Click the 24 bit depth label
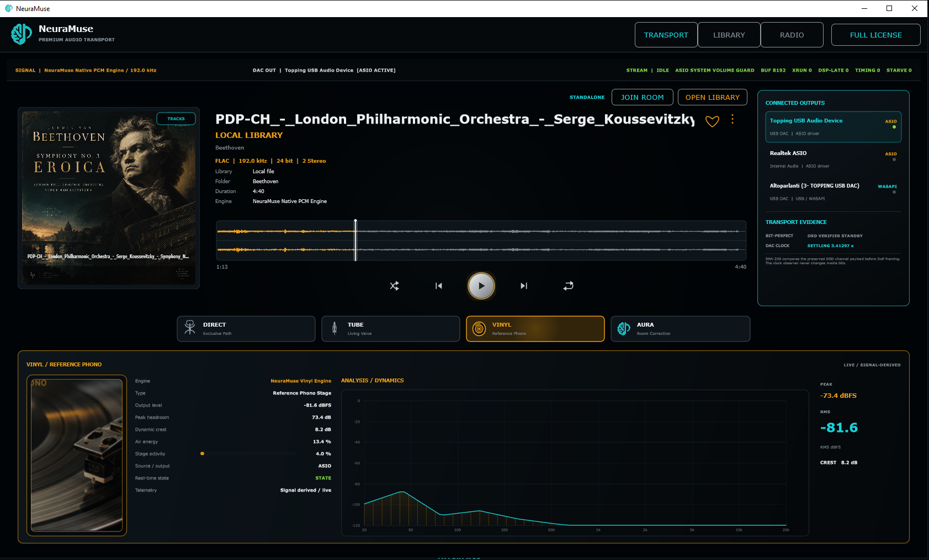This screenshot has width=929, height=560. coord(285,161)
